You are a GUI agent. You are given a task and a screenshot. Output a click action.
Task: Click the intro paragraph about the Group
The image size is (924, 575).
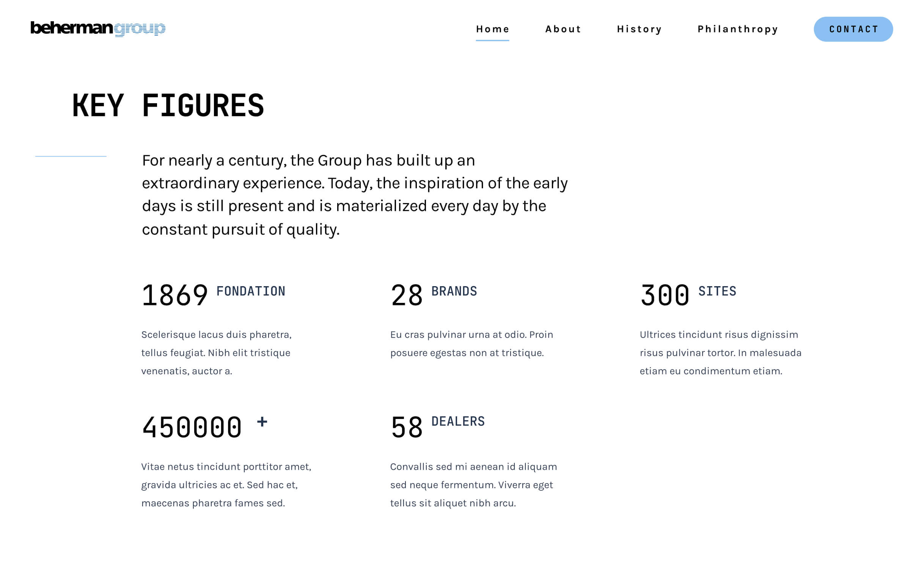click(x=354, y=194)
